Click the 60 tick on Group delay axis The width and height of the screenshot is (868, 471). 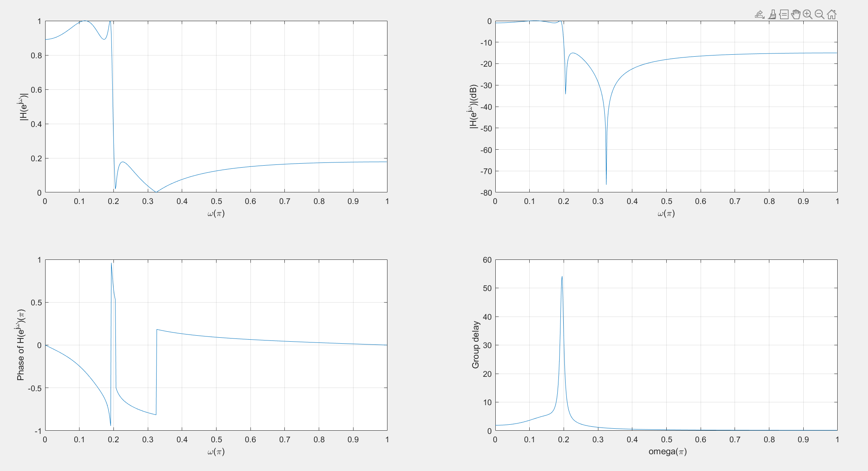[487, 260]
